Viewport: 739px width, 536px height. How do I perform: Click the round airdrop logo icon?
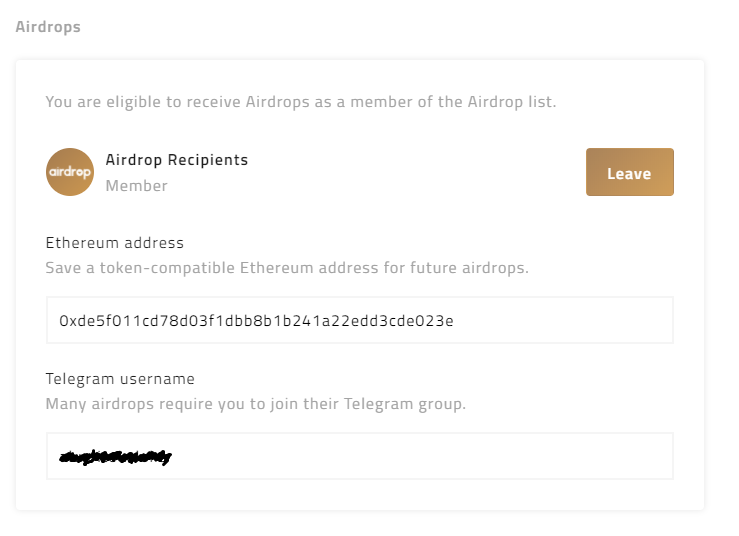[x=70, y=172]
